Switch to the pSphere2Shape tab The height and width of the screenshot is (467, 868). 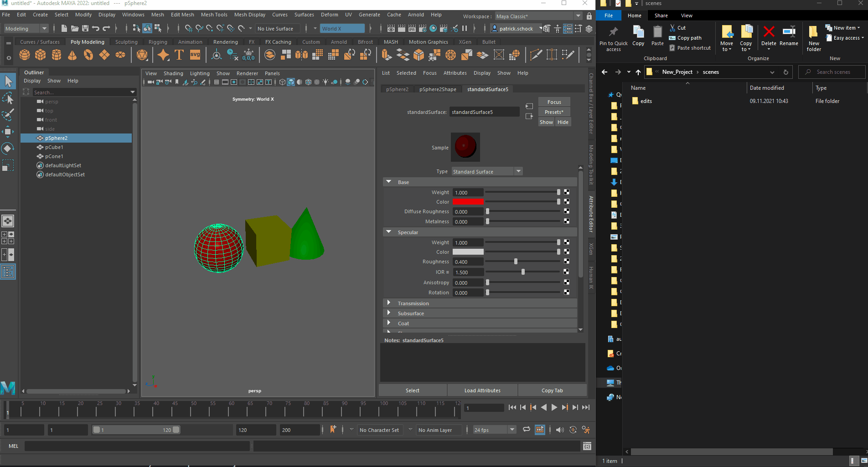437,89
